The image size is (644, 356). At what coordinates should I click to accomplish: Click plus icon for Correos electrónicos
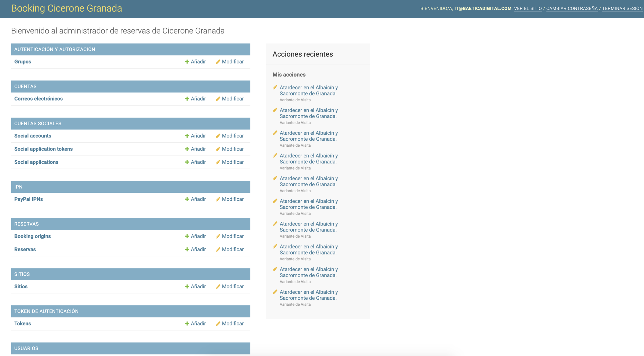(x=187, y=99)
